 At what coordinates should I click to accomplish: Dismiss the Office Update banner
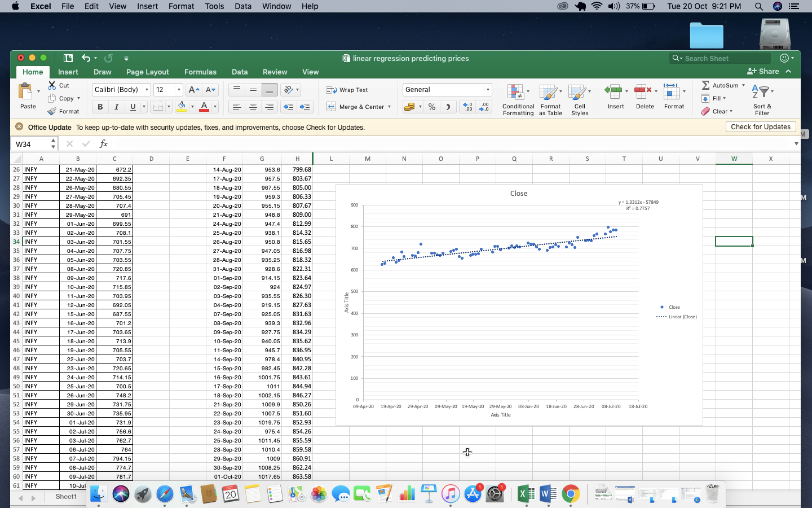click(x=19, y=127)
